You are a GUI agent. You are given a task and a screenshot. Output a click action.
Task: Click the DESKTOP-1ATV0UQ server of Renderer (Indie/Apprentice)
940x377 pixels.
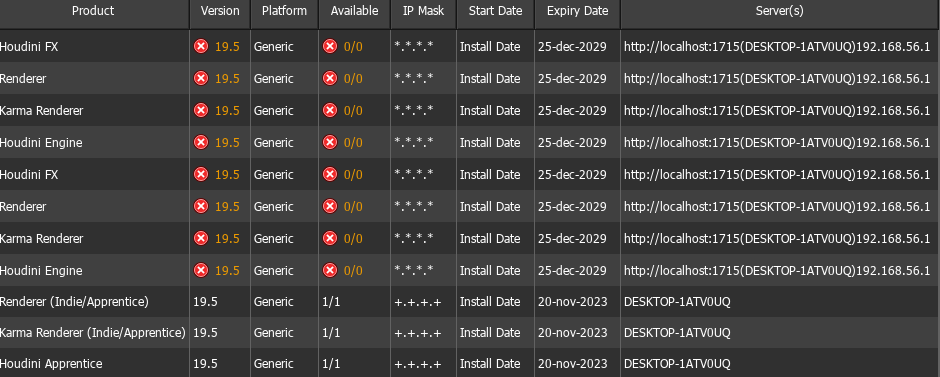pyautogui.click(x=677, y=301)
